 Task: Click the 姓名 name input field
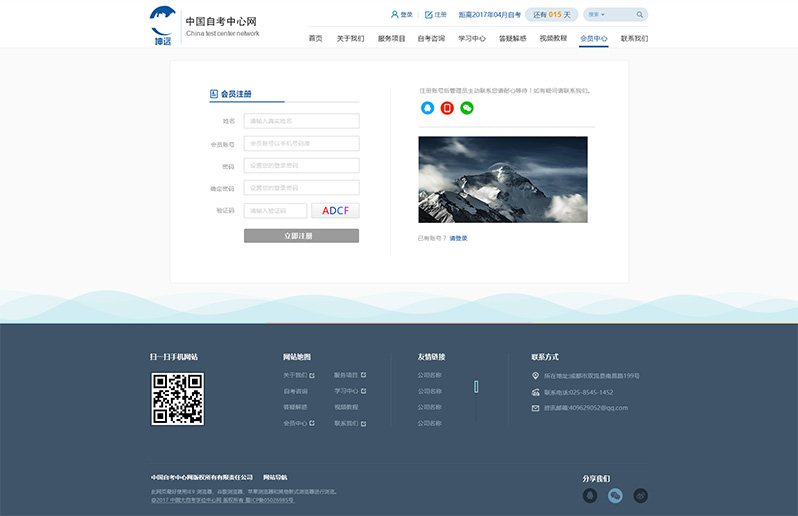[301, 121]
